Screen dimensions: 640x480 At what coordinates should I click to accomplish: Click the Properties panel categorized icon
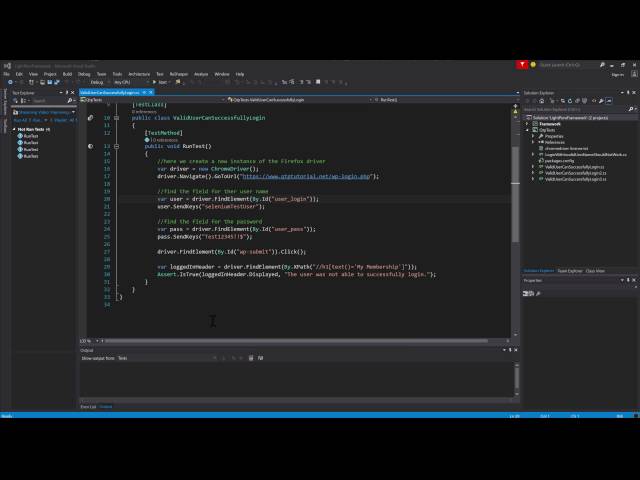[x=526, y=293]
